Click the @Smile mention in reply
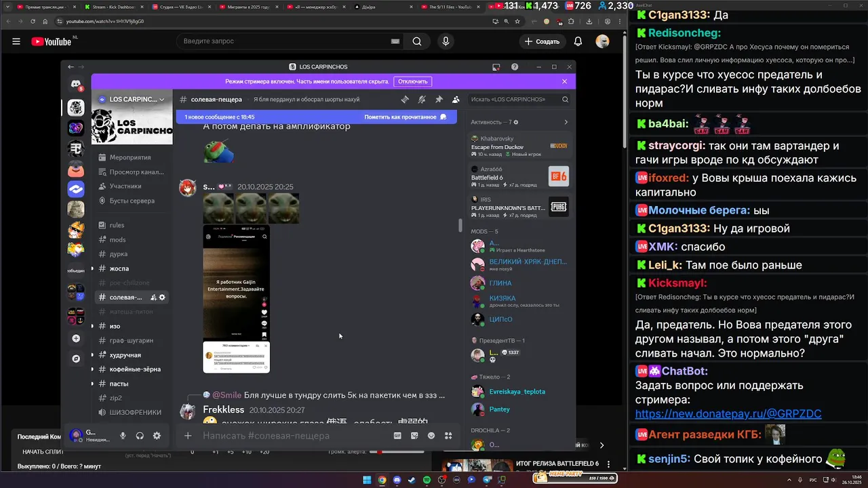 [x=227, y=395]
